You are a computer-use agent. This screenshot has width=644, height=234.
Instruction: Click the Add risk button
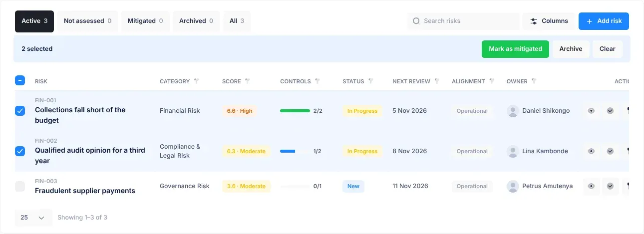point(604,21)
